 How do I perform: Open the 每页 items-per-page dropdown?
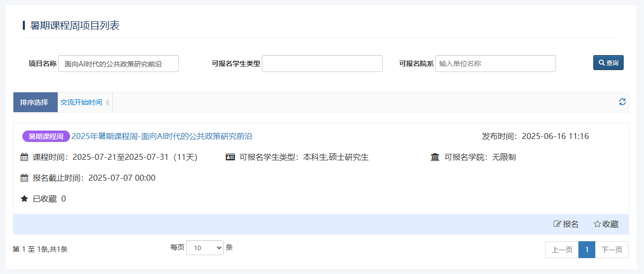click(x=205, y=248)
